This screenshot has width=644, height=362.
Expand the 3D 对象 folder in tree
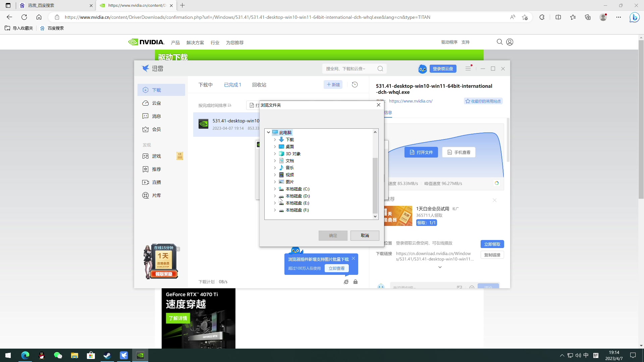pos(275,154)
